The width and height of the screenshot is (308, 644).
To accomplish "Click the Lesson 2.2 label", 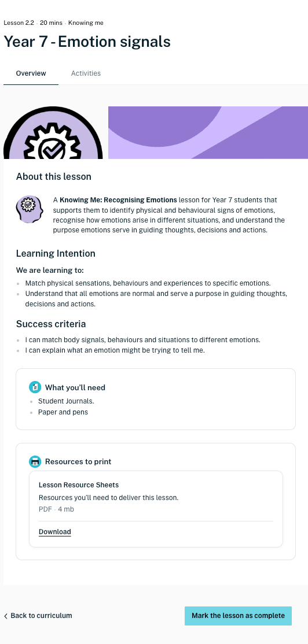I will 19,23.
